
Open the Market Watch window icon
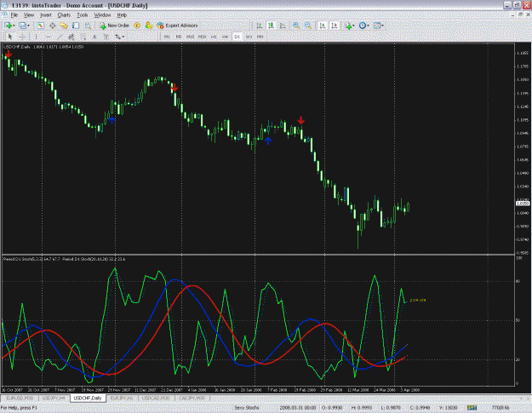(40, 26)
